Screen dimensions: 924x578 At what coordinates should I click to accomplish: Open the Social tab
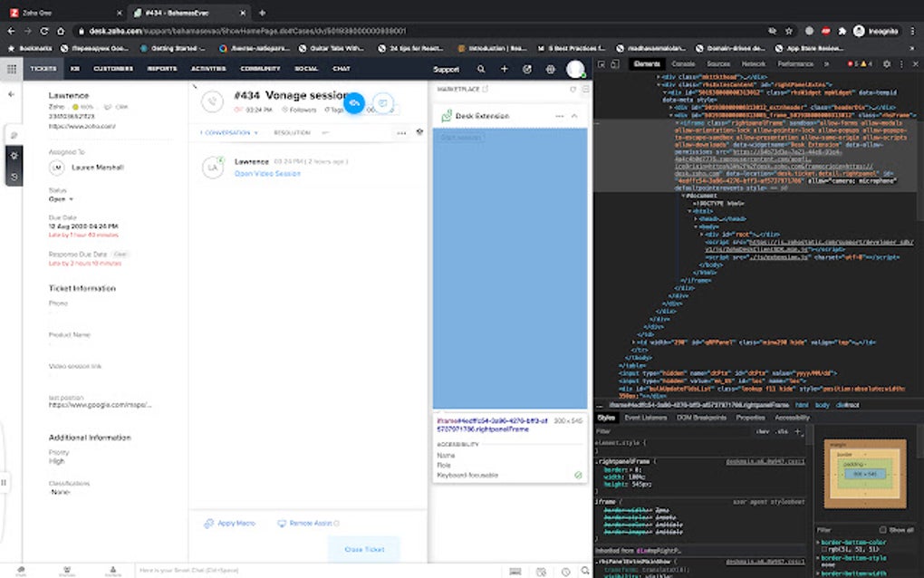coord(306,69)
